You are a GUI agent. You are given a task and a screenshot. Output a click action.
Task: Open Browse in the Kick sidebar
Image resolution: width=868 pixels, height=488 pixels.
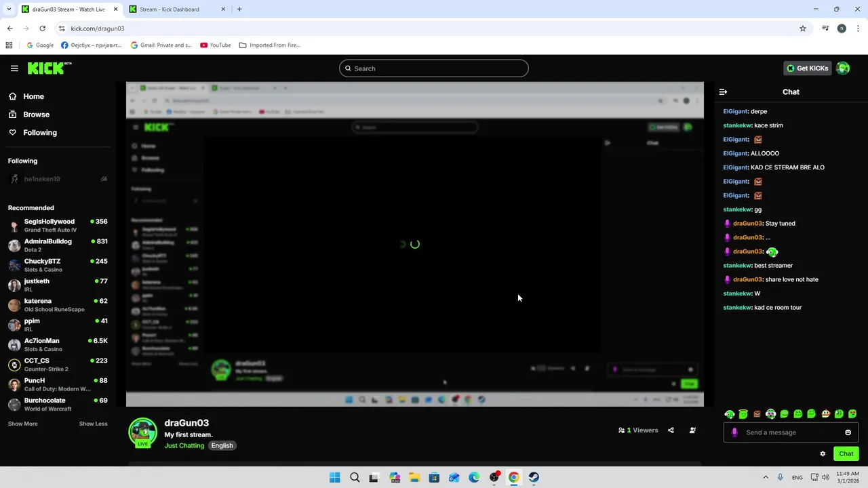click(30, 115)
